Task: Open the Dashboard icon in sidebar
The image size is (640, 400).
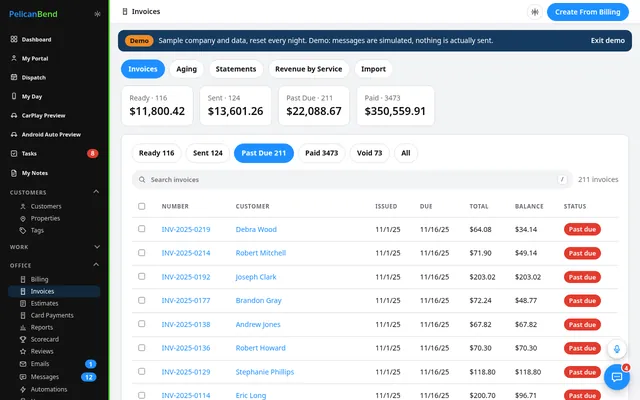Action: click(x=14, y=39)
